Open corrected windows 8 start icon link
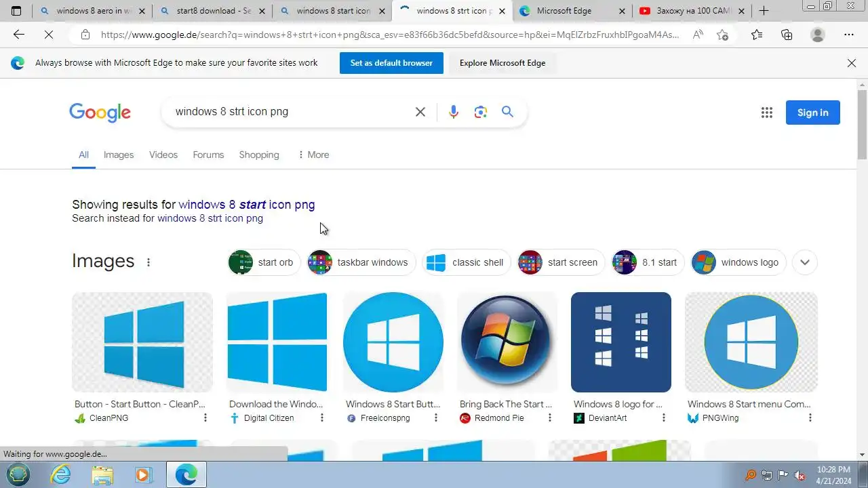Screen dimensions: 868x488 [x=247, y=205]
